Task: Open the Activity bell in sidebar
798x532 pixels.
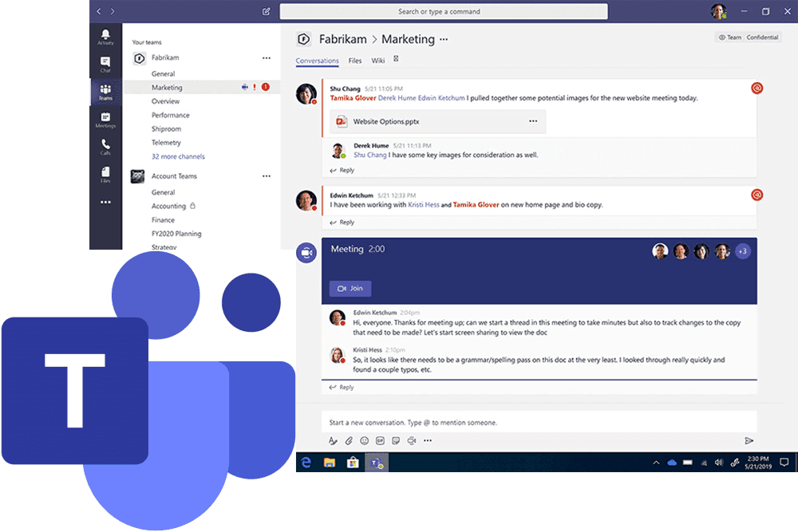Action: (105, 37)
